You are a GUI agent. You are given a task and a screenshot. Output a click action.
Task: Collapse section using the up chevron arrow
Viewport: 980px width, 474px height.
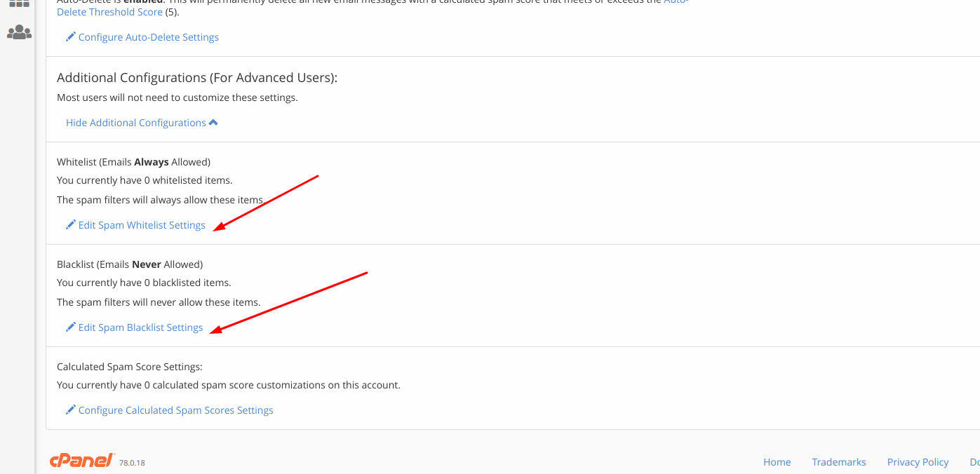213,123
